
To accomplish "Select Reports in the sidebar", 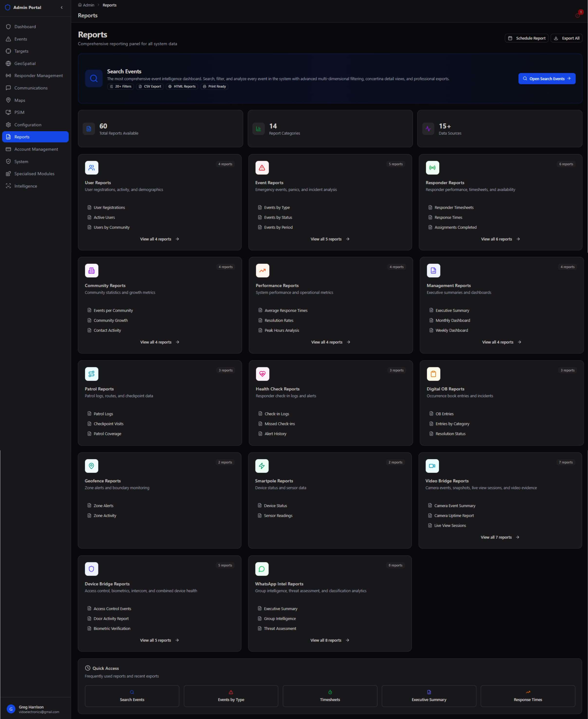I will (35, 137).
